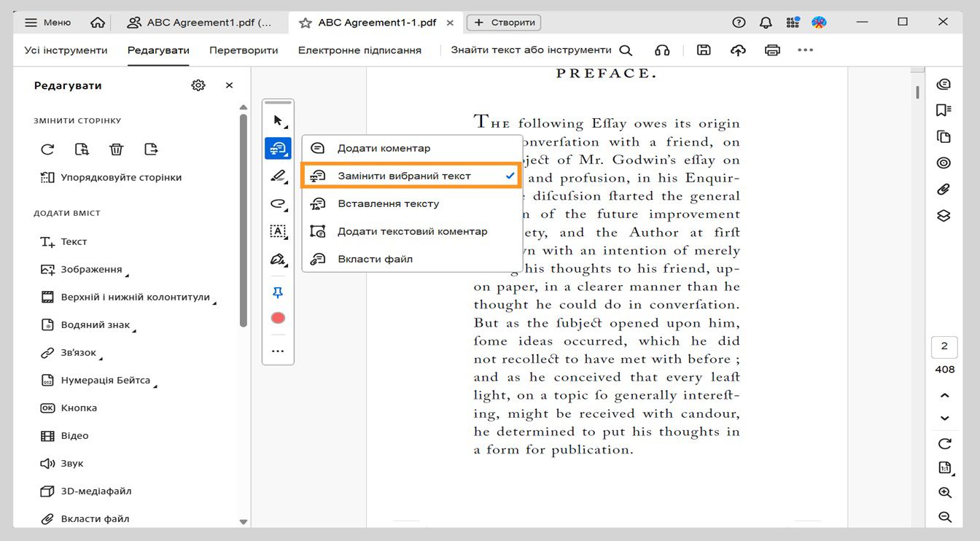Open the notifications bell
This screenshot has height=541, width=980.
766,23
